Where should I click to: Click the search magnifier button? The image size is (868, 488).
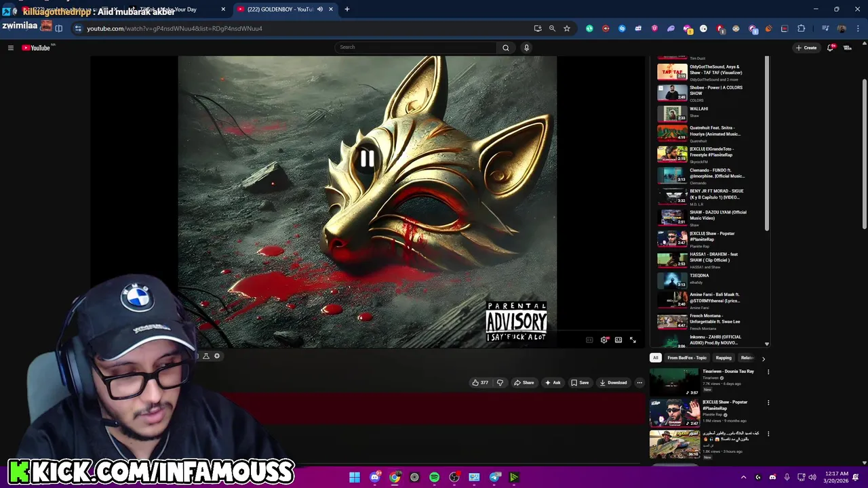pos(506,47)
